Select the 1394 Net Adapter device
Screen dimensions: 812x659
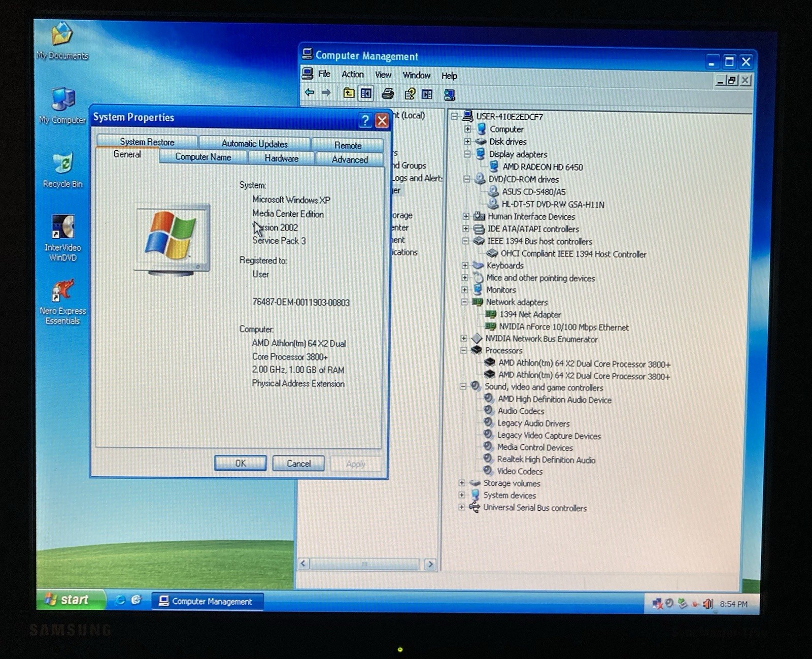pyautogui.click(x=530, y=315)
